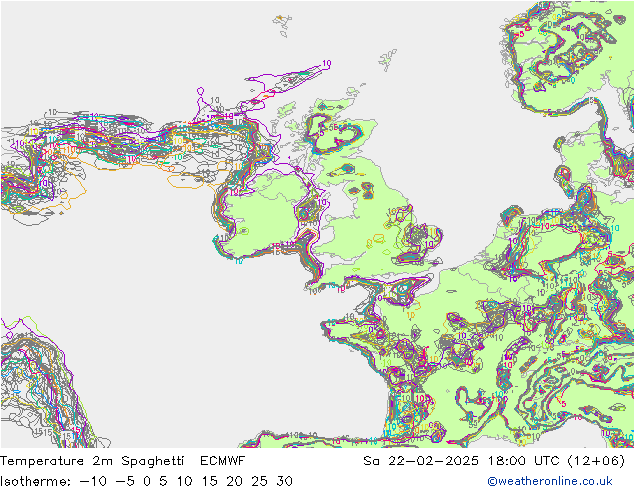Screen dimensions: 634x490
Task: Click the '18:00 UTC' time label
Action: click(x=524, y=461)
